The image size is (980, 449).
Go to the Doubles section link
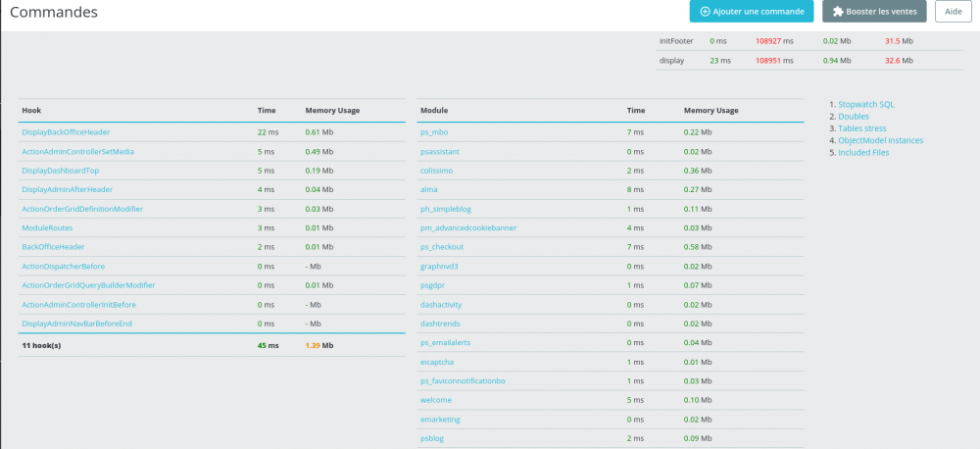pyautogui.click(x=854, y=117)
